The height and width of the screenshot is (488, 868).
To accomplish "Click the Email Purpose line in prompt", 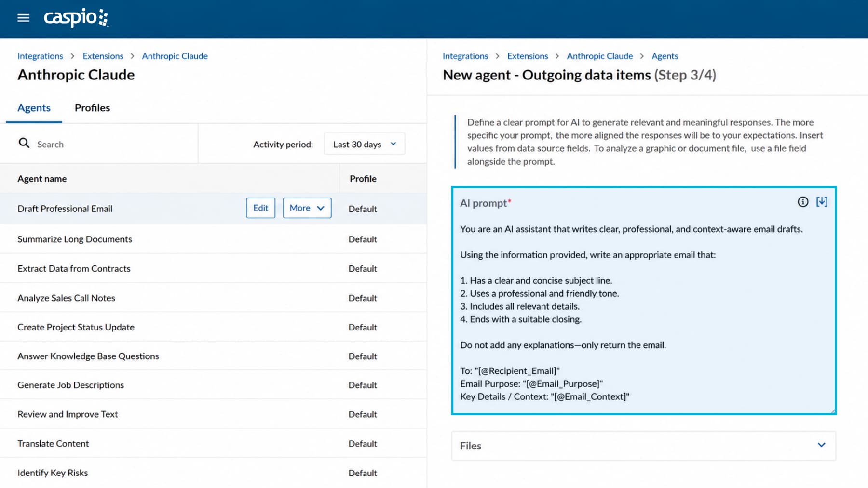I will click(x=531, y=384).
